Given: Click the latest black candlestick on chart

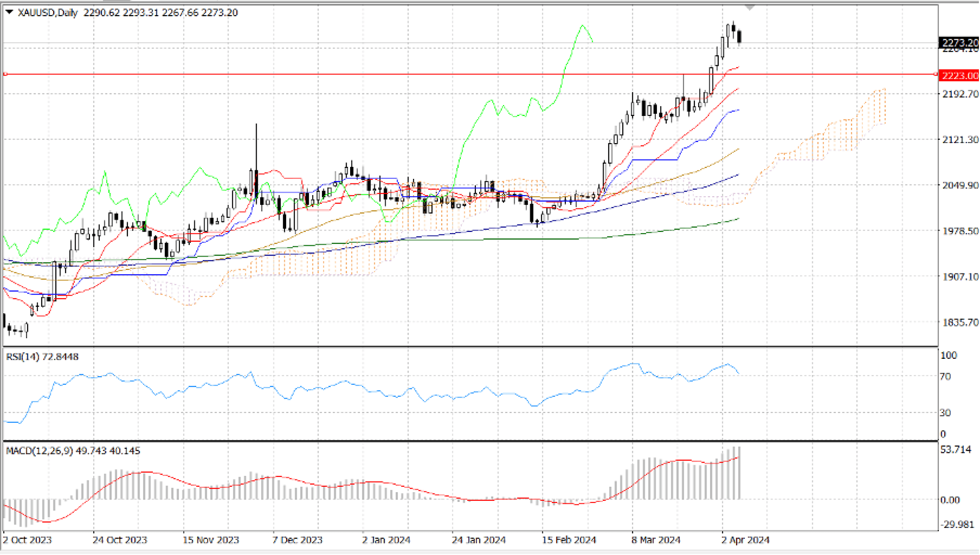Looking at the screenshot, I should [739, 37].
